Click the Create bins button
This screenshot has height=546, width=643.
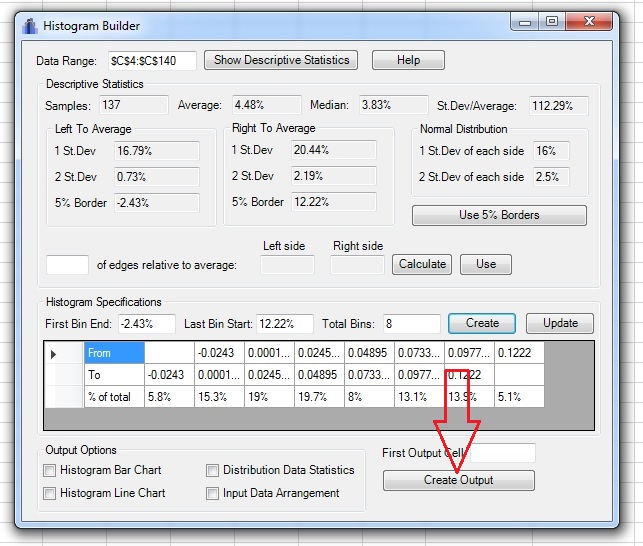[482, 323]
